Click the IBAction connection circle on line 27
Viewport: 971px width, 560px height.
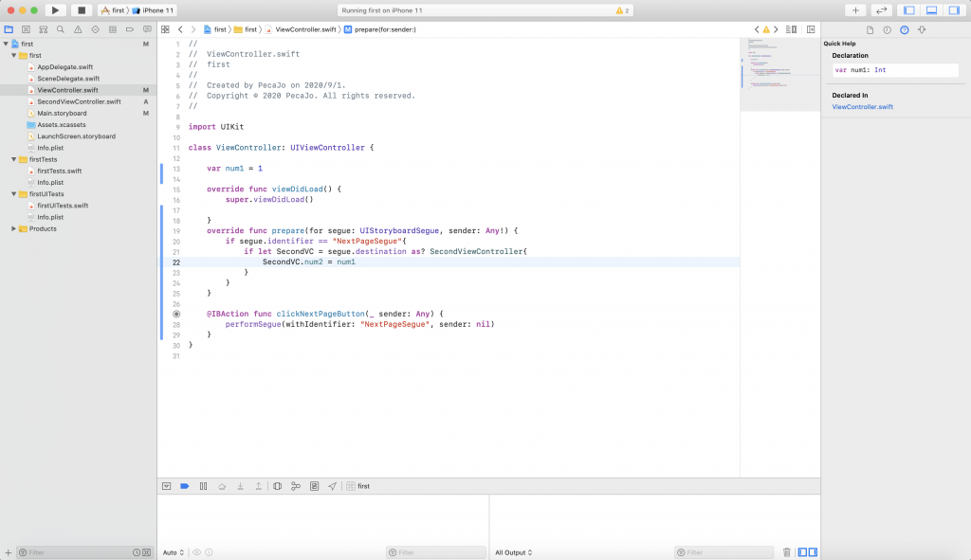[x=176, y=314]
